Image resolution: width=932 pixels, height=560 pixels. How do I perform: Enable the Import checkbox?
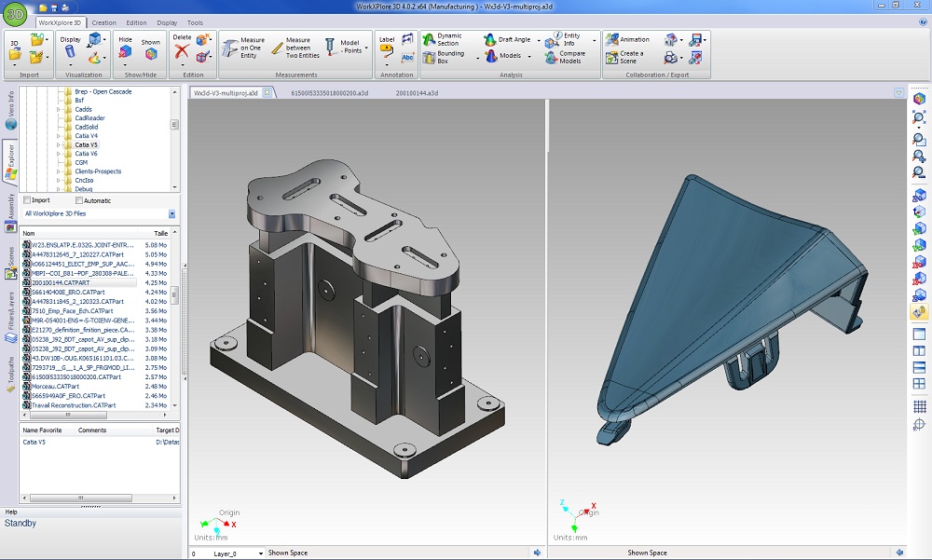[27, 200]
